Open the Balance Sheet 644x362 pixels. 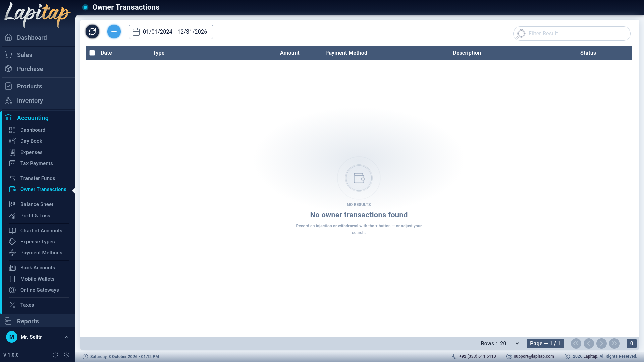click(x=39, y=204)
